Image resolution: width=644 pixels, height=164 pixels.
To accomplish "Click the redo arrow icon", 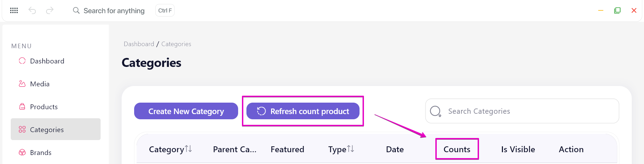I will [50, 10].
